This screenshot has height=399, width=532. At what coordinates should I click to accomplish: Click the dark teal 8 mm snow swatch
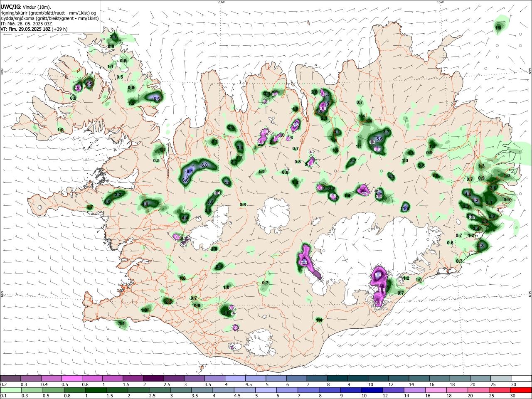(337, 378)
